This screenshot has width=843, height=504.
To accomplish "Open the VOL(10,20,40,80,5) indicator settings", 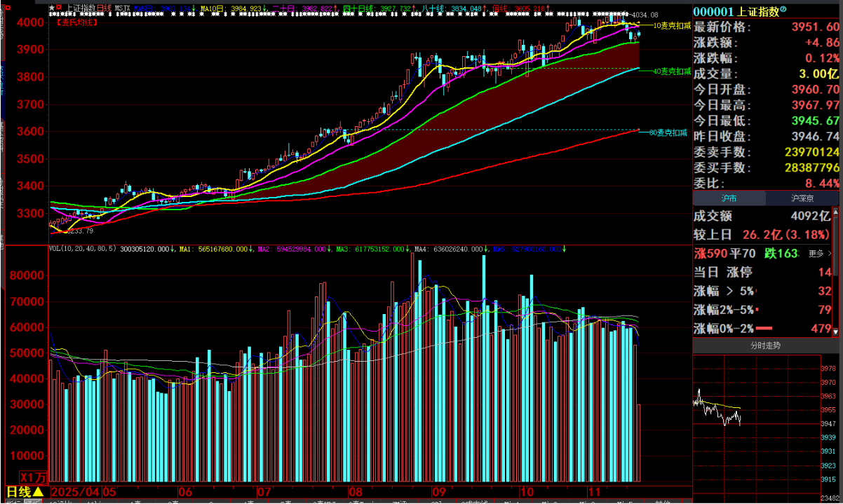I will [83, 249].
